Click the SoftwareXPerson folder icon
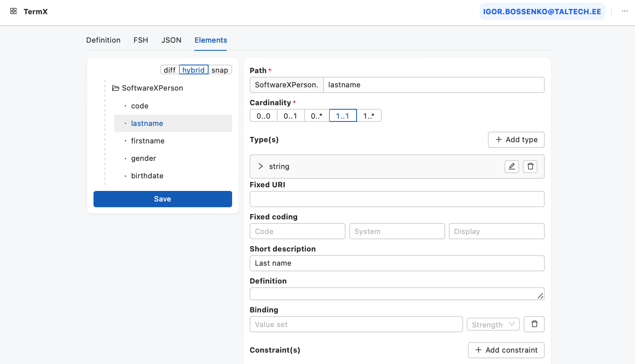The image size is (635, 364). 116,88
